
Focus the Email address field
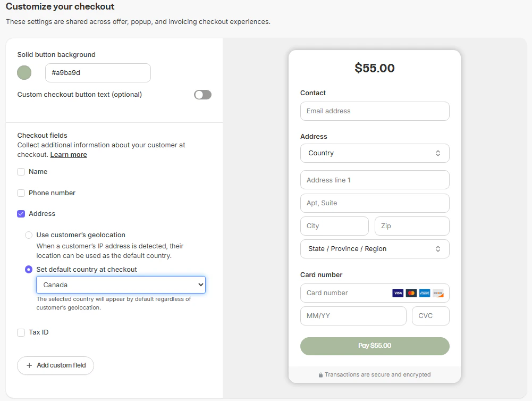point(375,111)
